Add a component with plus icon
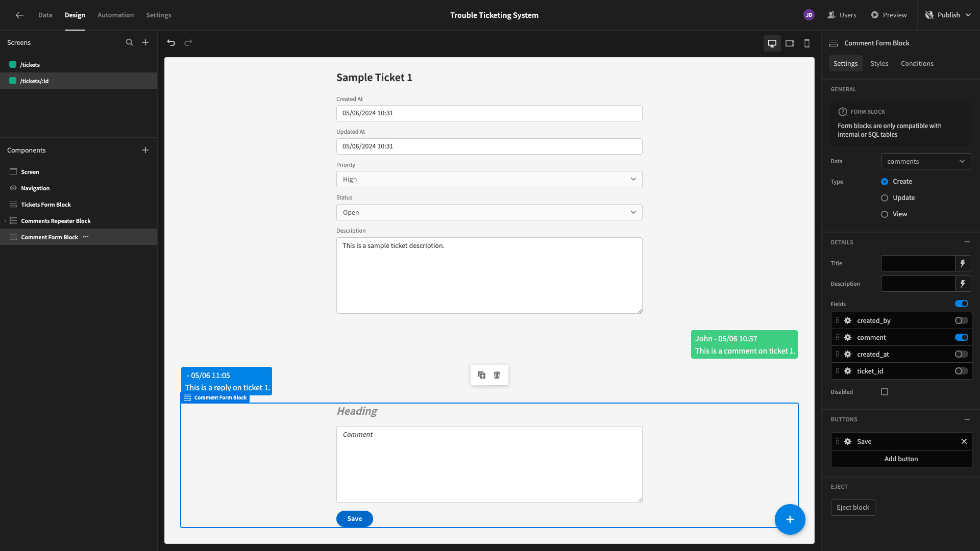 (145, 150)
